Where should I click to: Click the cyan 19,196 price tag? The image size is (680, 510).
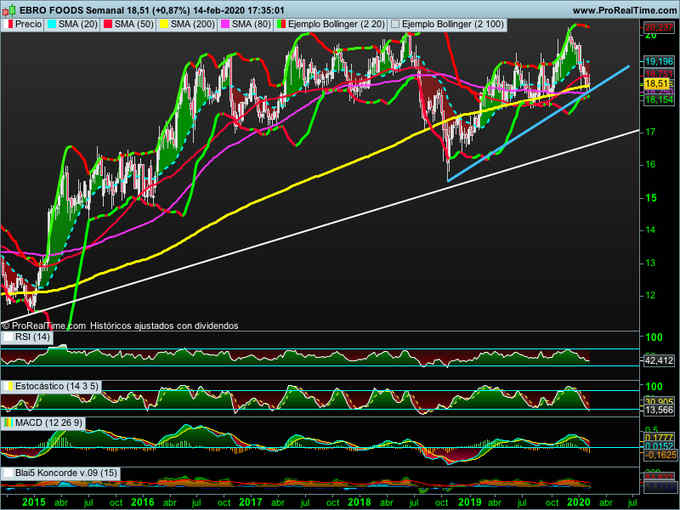[659, 62]
